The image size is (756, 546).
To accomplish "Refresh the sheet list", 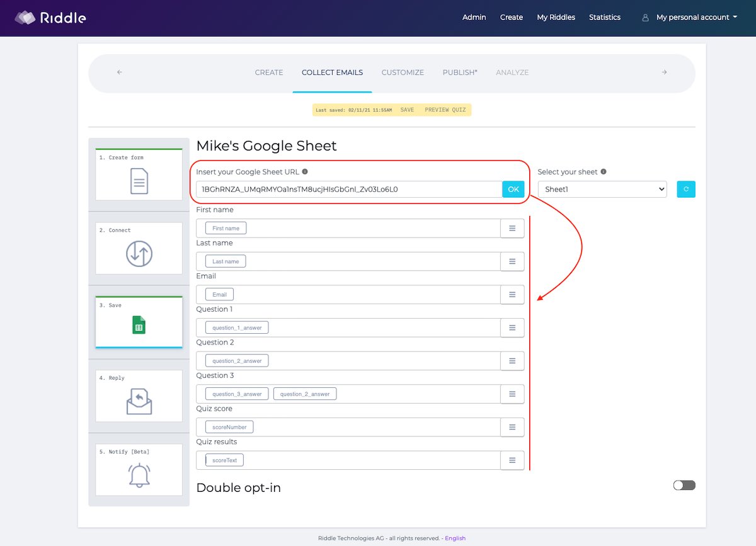I will click(686, 189).
